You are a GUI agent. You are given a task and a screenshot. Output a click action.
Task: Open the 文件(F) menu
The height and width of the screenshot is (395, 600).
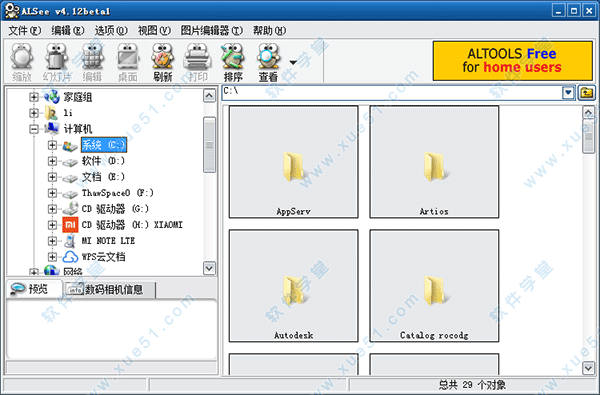(x=24, y=31)
